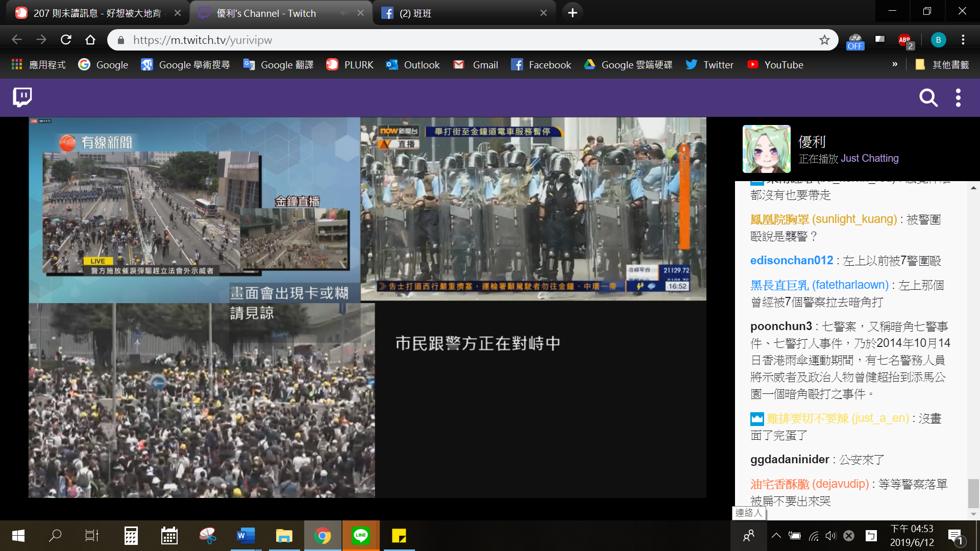Open People contacts tray icon
This screenshot has width=980, height=551.
[x=749, y=536]
